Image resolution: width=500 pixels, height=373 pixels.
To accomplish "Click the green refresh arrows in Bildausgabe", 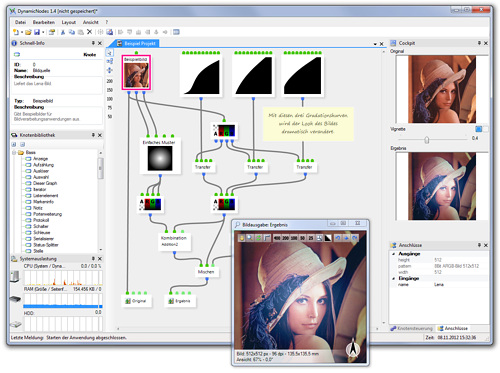I will [258, 238].
